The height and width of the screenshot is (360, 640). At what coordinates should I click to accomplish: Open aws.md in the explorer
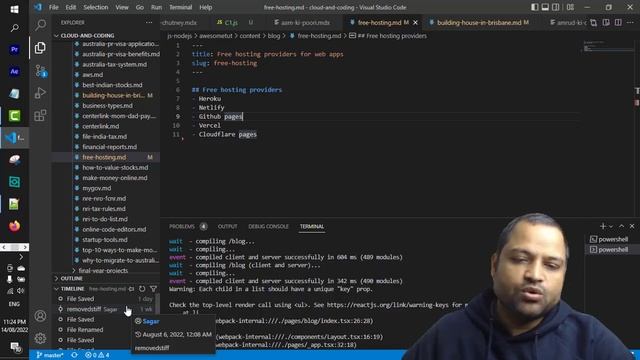(x=93, y=75)
